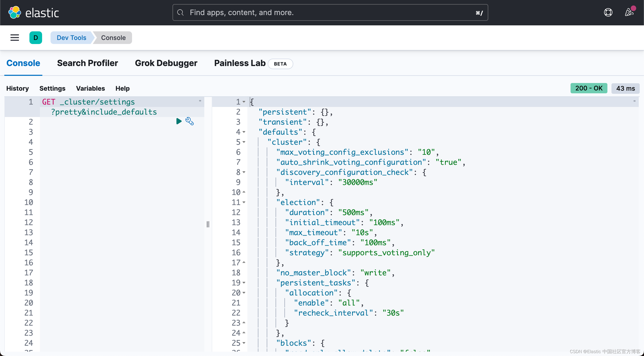This screenshot has height=356, width=644.
Task: Open the Grok Debugger tab
Action: coord(166,63)
